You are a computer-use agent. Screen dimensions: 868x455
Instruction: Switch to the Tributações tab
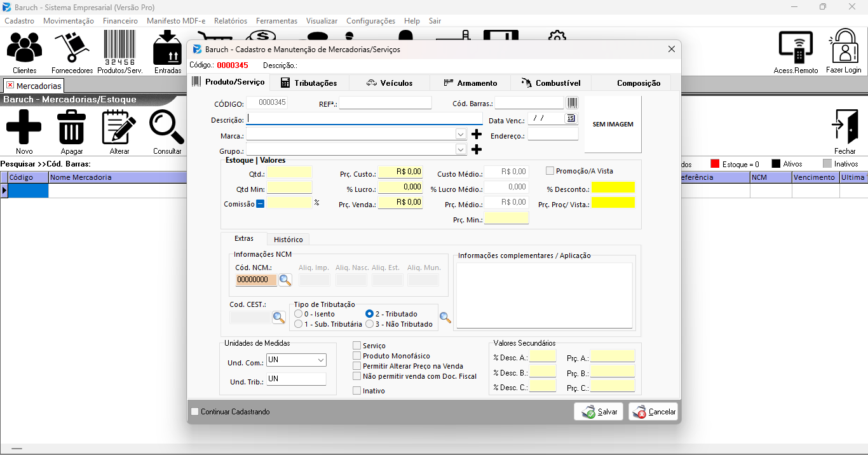(x=309, y=83)
